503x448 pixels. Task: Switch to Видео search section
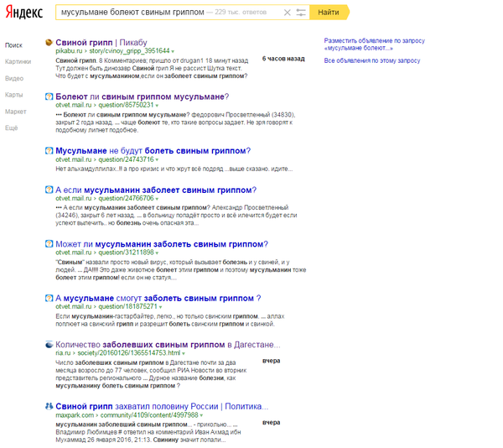pos(13,78)
